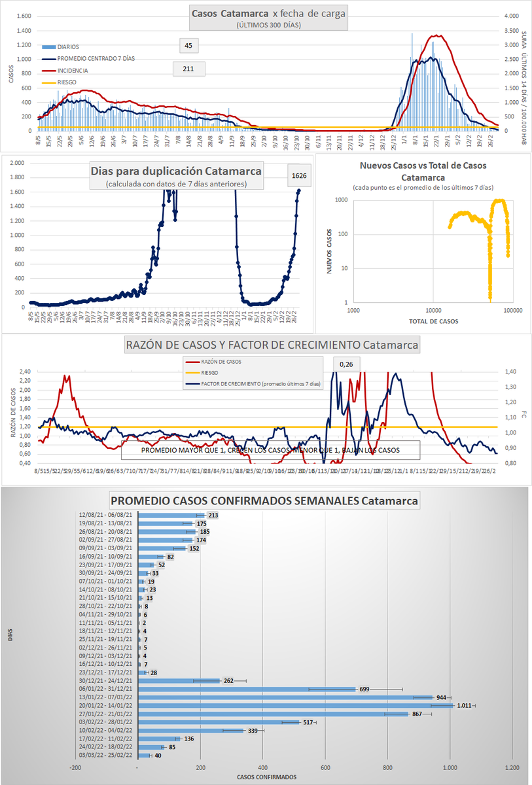This screenshot has width=532, height=785.
Task: Select the '20/01/22 - 14/01/22' row label
Action: 105,706
